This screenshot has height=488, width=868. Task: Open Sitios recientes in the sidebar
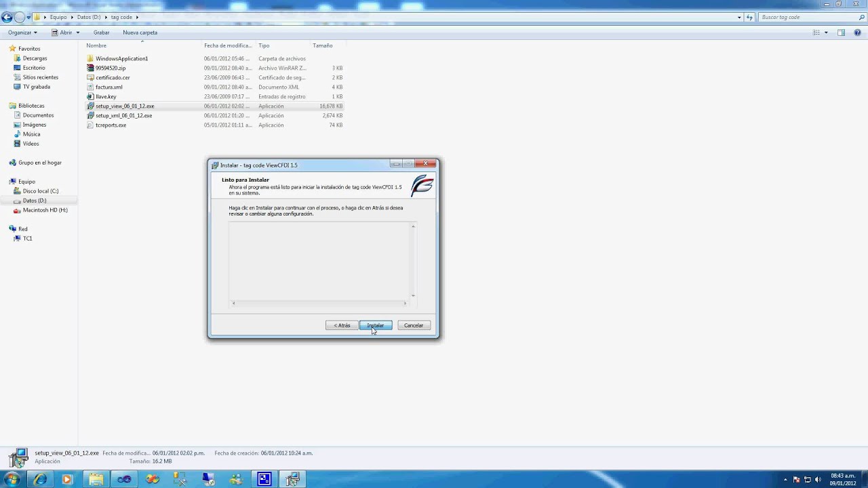coord(41,77)
